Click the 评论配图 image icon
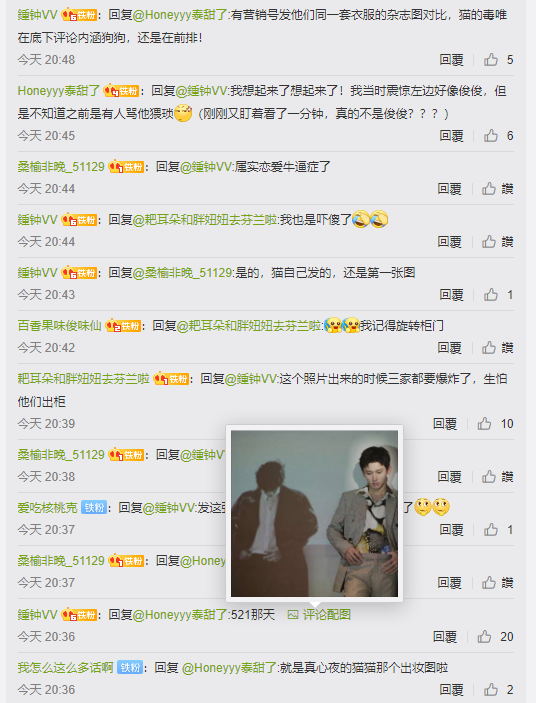This screenshot has height=703, width=536. pyautogui.click(x=293, y=615)
